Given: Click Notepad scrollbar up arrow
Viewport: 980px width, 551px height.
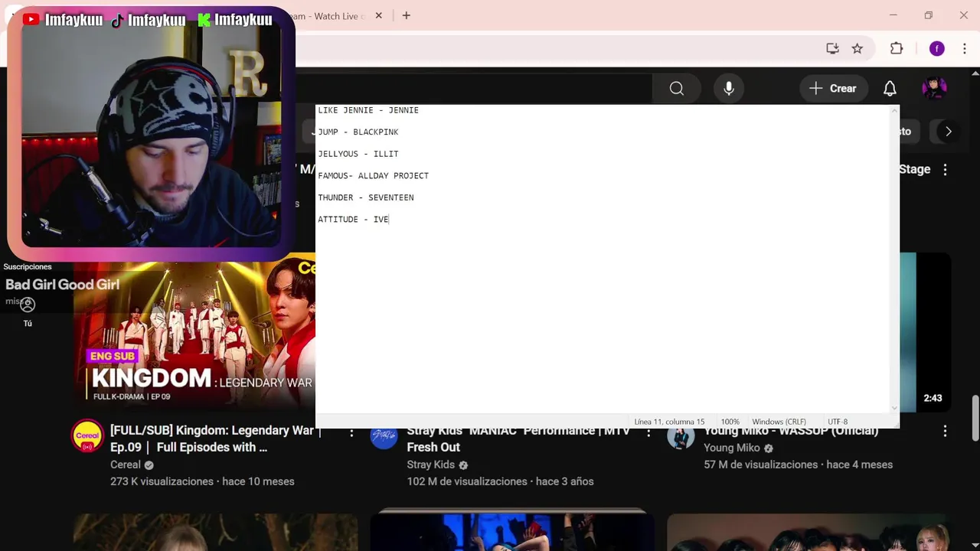Looking at the screenshot, I should click(894, 111).
